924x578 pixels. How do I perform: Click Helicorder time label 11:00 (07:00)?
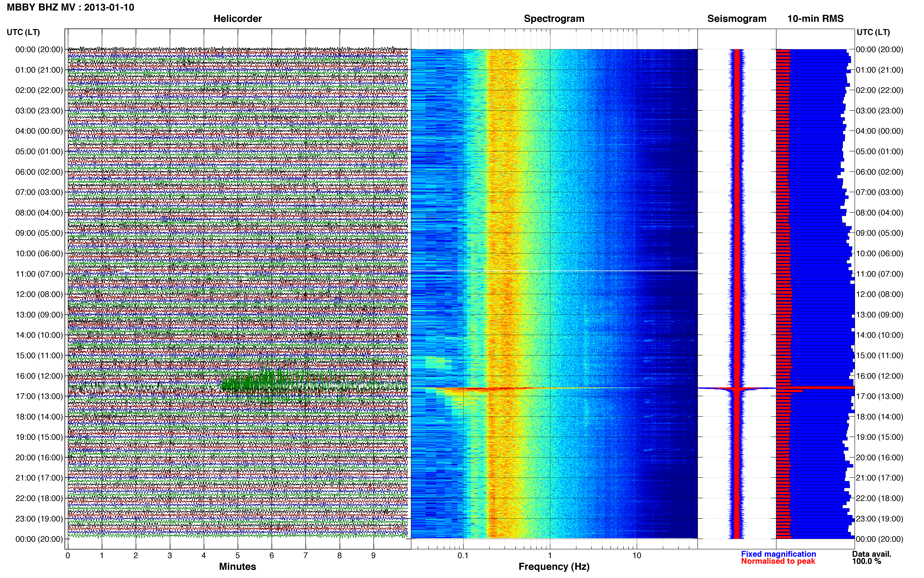(x=39, y=274)
